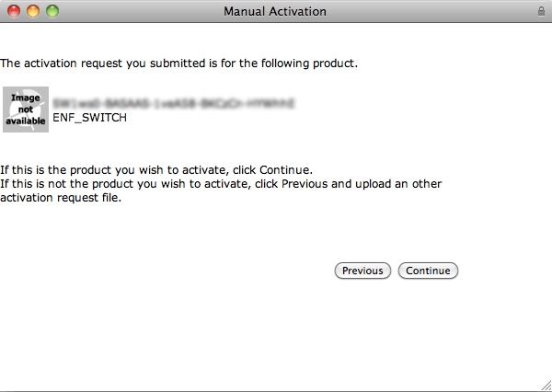This screenshot has width=552, height=392.
Task: Click the resize grip at window corner
Action: click(x=546, y=386)
